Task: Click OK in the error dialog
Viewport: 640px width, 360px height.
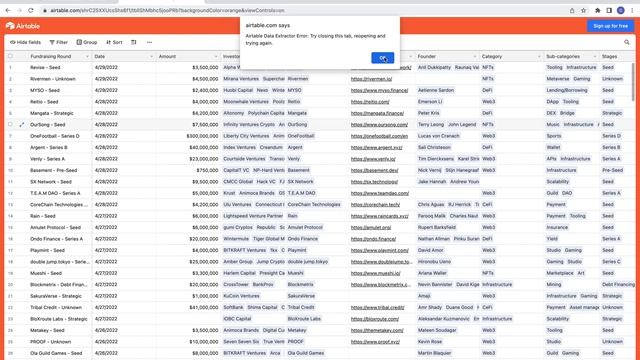Action: [382, 58]
